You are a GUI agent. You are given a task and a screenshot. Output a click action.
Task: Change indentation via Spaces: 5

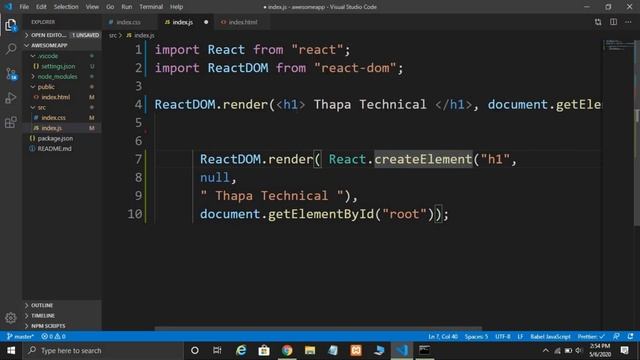click(476, 336)
